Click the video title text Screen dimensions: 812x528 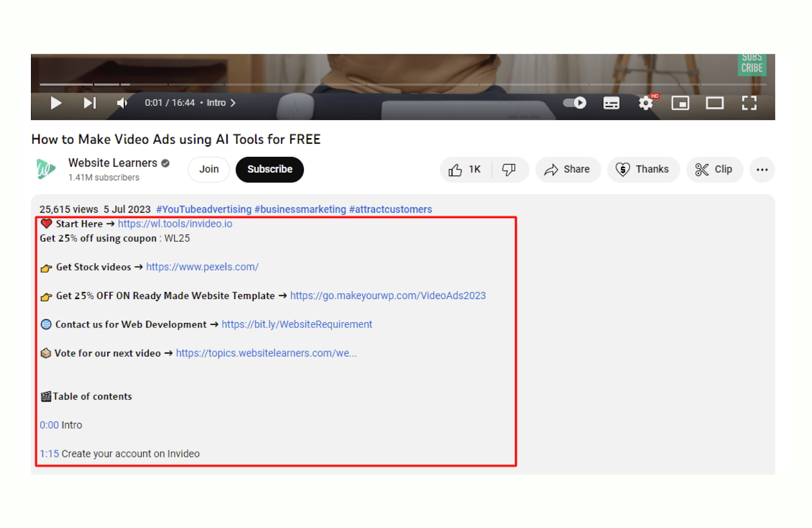tap(176, 140)
